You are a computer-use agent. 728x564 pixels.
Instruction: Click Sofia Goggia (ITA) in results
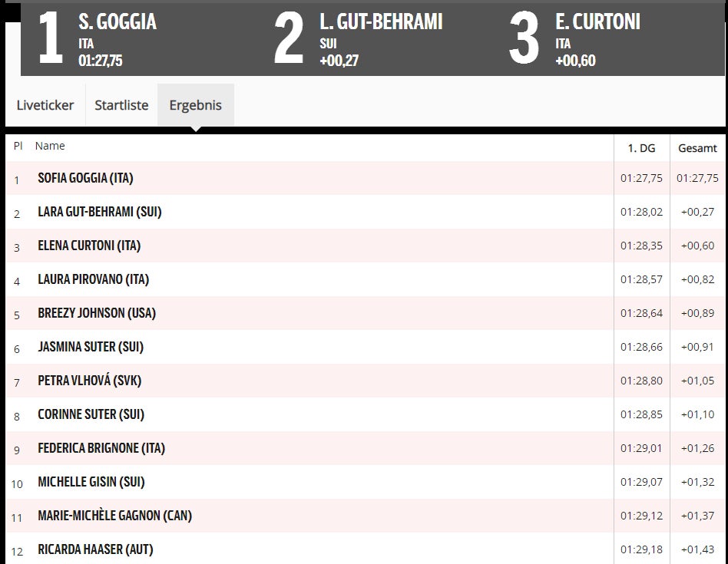click(85, 178)
